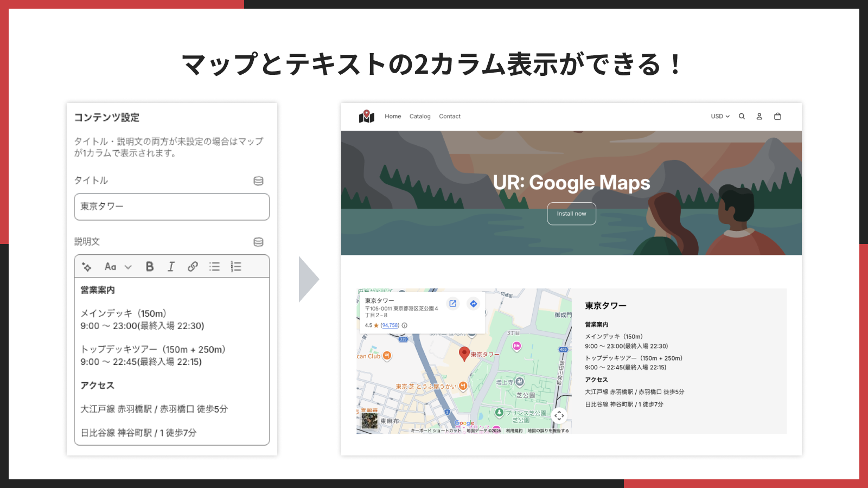Image resolution: width=868 pixels, height=488 pixels.
Task: Click the 増上寺 temple marker
Action: tap(520, 382)
